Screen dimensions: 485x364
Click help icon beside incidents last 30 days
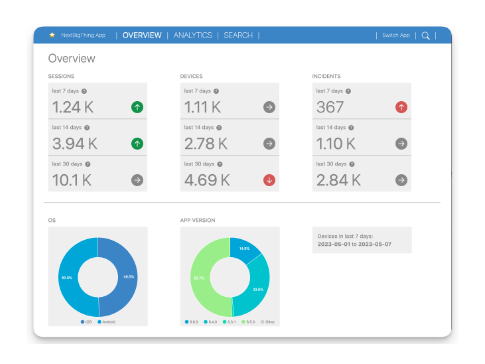pyautogui.click(x=352, y=164)
